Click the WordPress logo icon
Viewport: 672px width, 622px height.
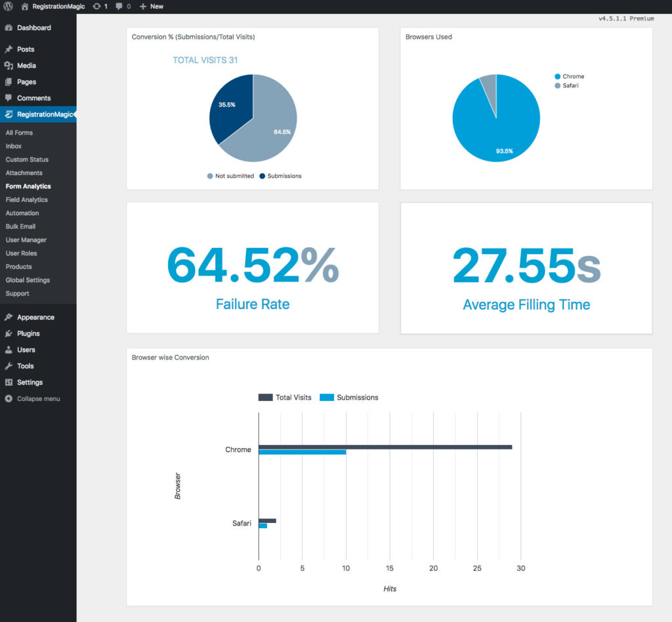[8, 6]
